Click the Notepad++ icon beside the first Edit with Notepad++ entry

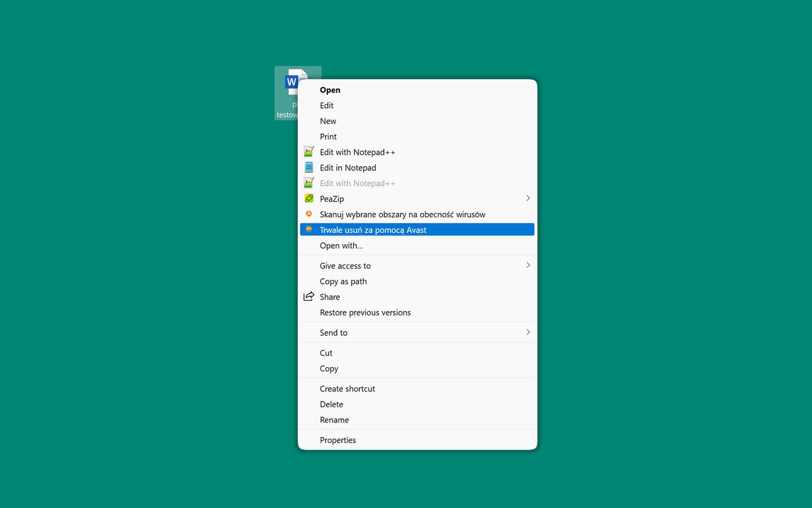click(309, 152)
